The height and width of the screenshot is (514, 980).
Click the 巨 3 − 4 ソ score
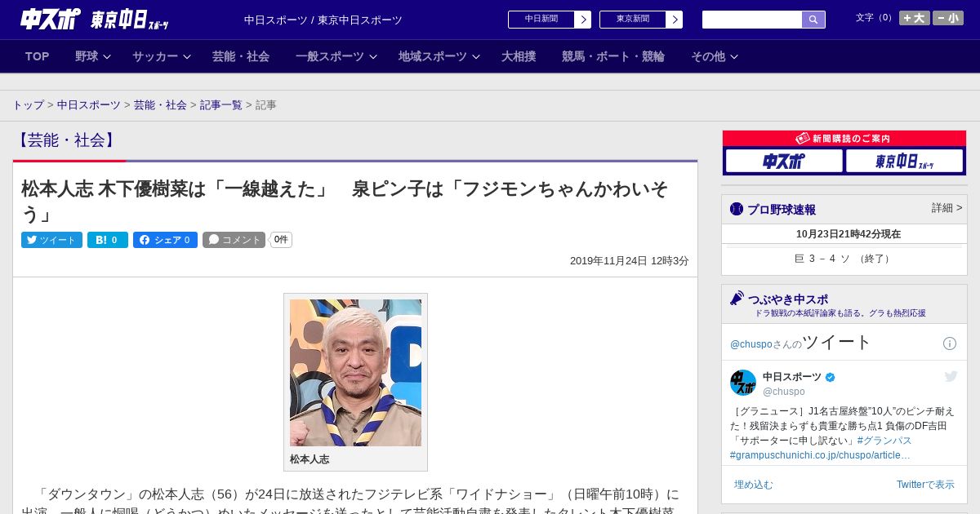click(844, 259)
